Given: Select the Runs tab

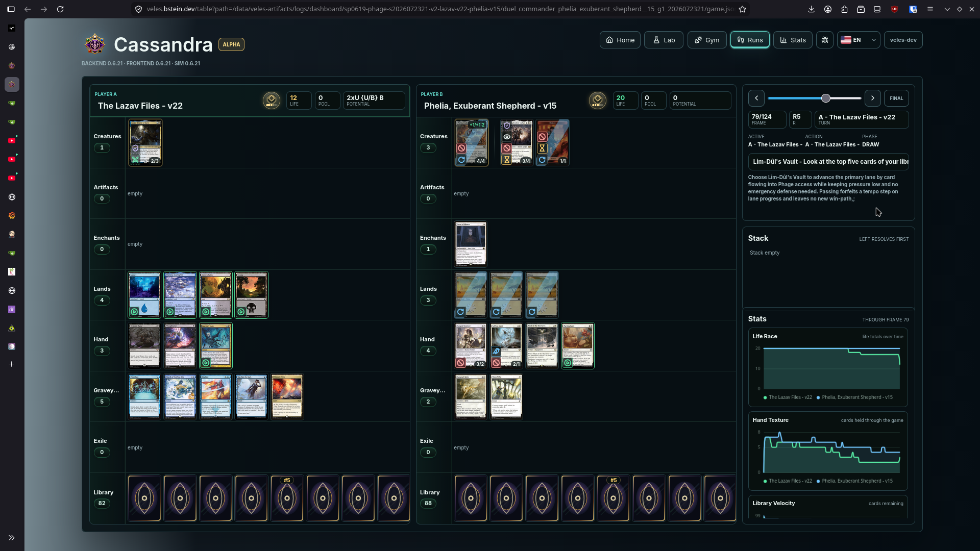Looking at the screenshot, I should pyautogui.click(x=750, y=40).
